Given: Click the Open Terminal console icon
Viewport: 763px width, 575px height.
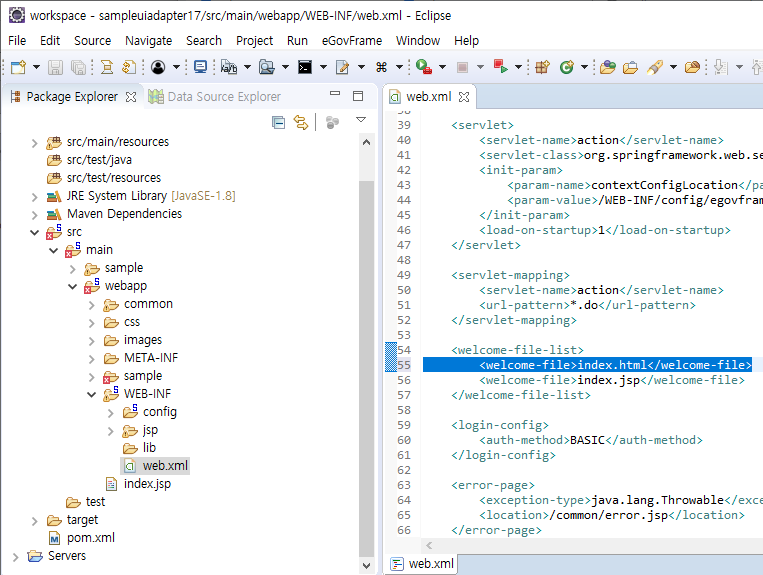Looking at the screenshot, I should coord(304,67).
